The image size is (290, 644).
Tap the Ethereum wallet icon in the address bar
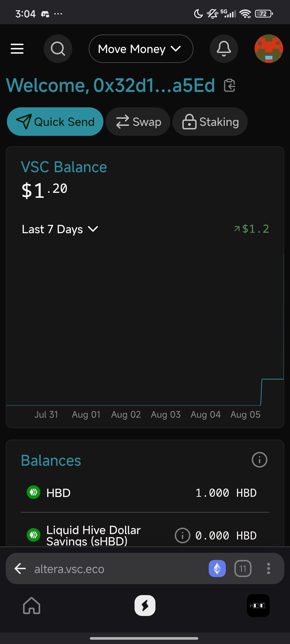click(x=217, y=568)
